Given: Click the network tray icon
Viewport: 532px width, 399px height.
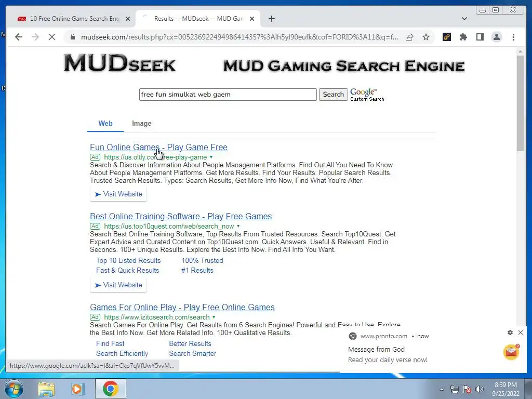Looking at the screenshot, I should (x=455, y=389).
